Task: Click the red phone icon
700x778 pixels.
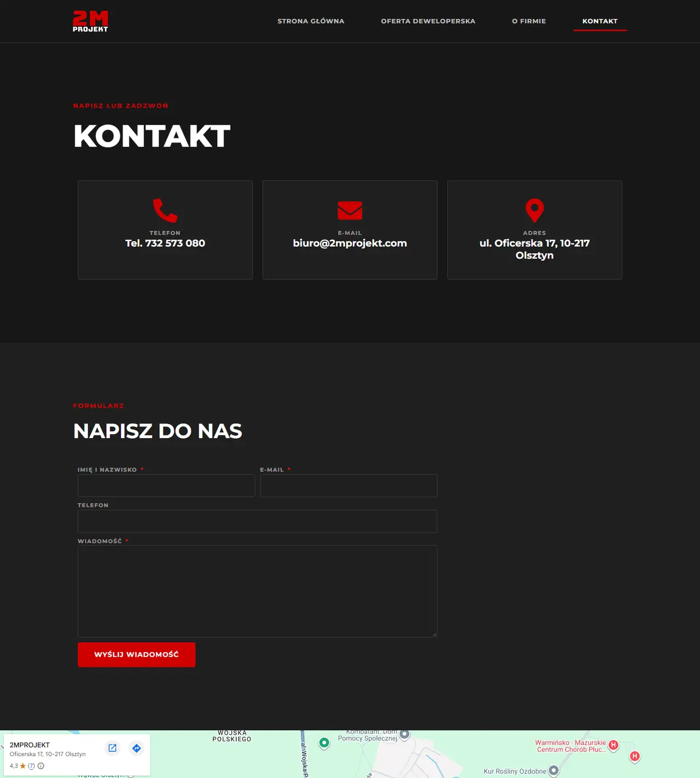Action: (165, 211)
